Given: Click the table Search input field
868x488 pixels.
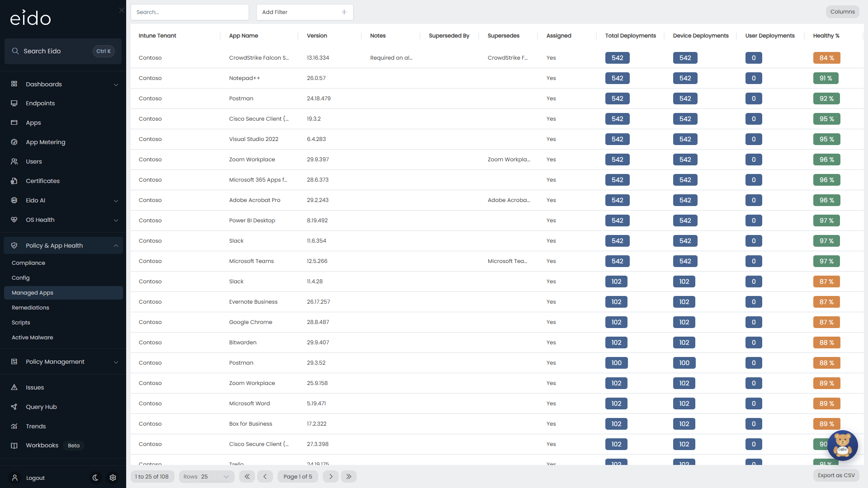Looking at the screenshot, I should click(190, 12).
